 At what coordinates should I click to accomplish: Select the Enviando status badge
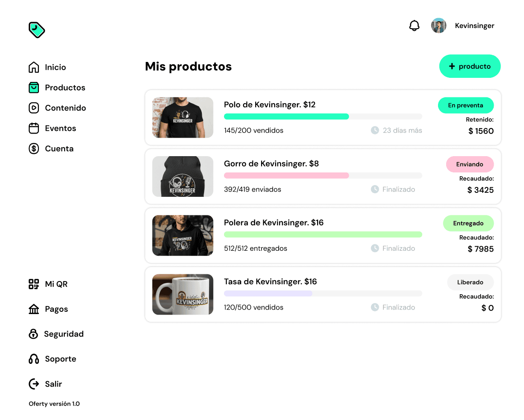[470, 164]
